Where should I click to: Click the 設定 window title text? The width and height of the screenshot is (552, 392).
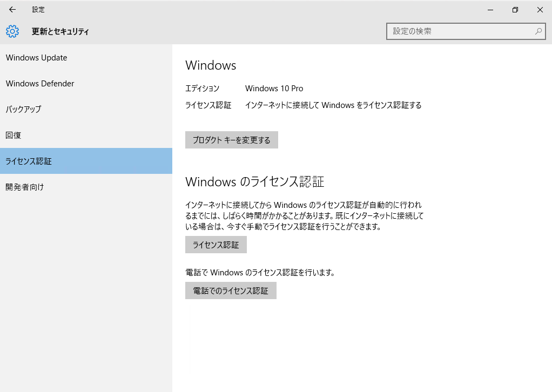(x=38, y=10)
